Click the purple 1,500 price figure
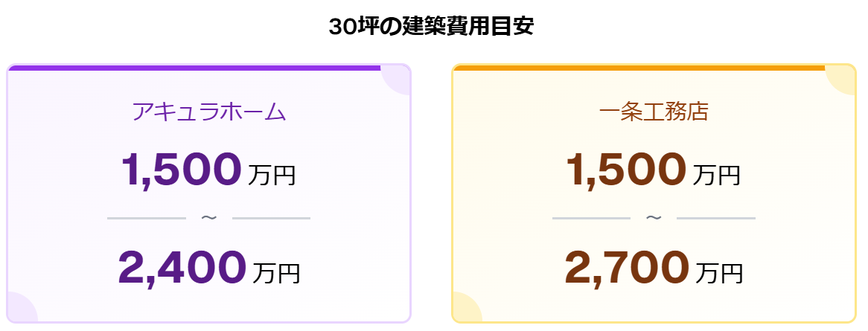The height and width of the screenshot is (331, 868). pyautogui.click(x=181, y=169)
